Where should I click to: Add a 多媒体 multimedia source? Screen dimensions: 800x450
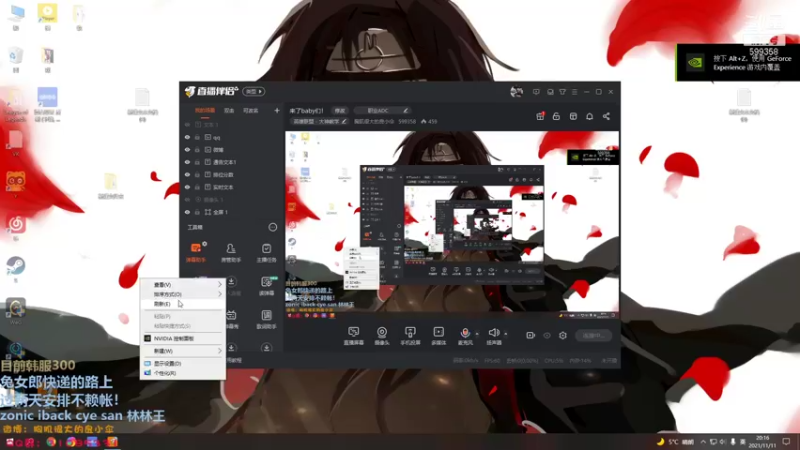[438, 336]
